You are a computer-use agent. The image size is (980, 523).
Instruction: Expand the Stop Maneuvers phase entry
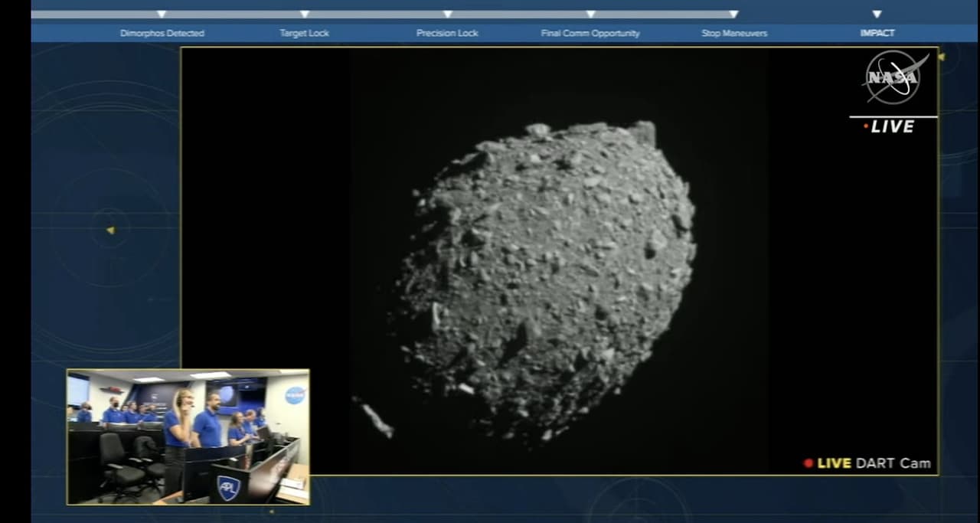[733, 33]
